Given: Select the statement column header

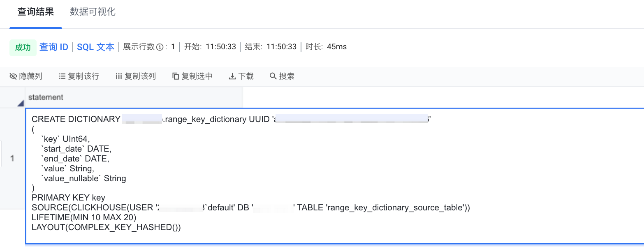Looking at the screenshot, I should tap(46, 97).
